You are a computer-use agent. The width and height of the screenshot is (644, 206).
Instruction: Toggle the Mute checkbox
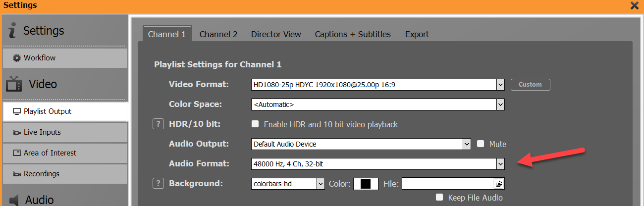click(480, 144)
